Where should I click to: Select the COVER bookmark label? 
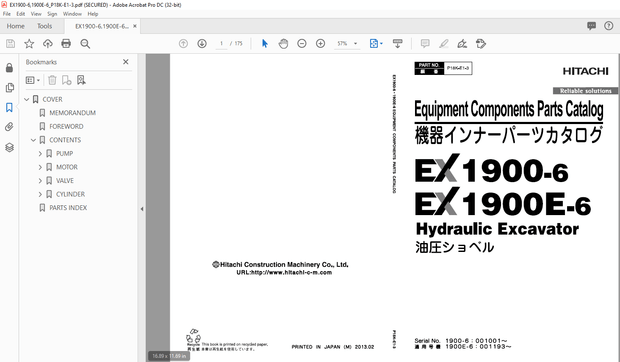tap(52, 99)
